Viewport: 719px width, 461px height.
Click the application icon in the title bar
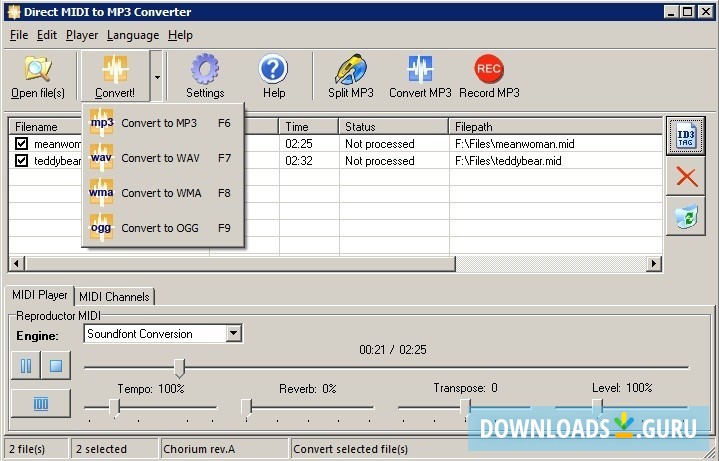(x=14, y=11)
